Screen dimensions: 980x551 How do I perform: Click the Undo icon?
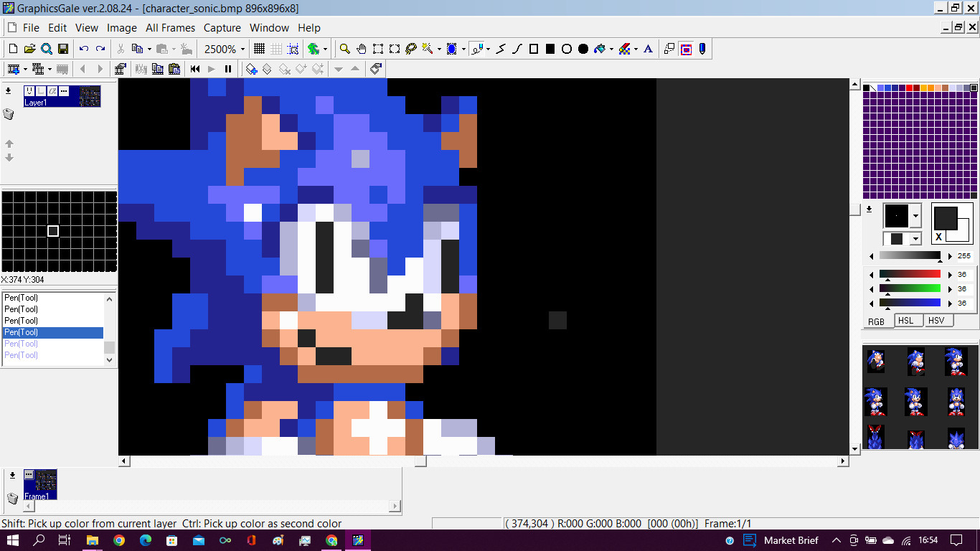tap(85, 49)
